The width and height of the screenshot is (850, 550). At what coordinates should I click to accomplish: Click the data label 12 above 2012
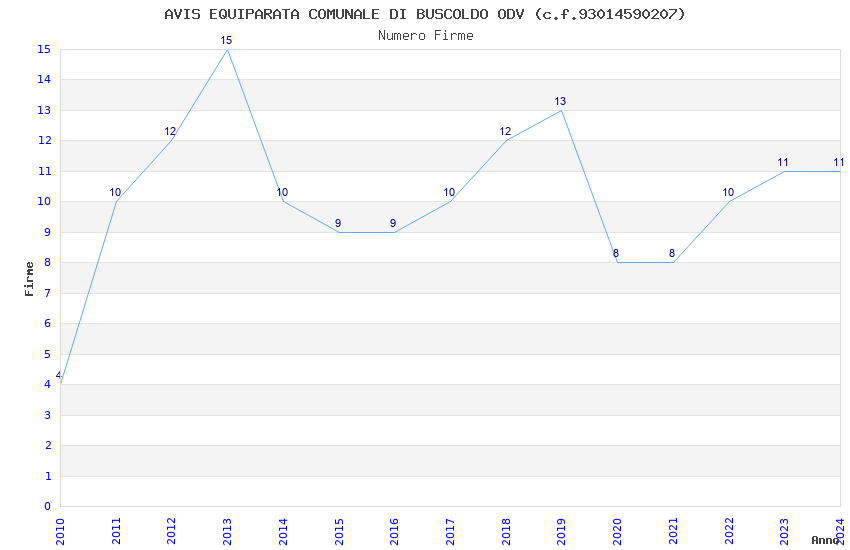click(170, 131)
